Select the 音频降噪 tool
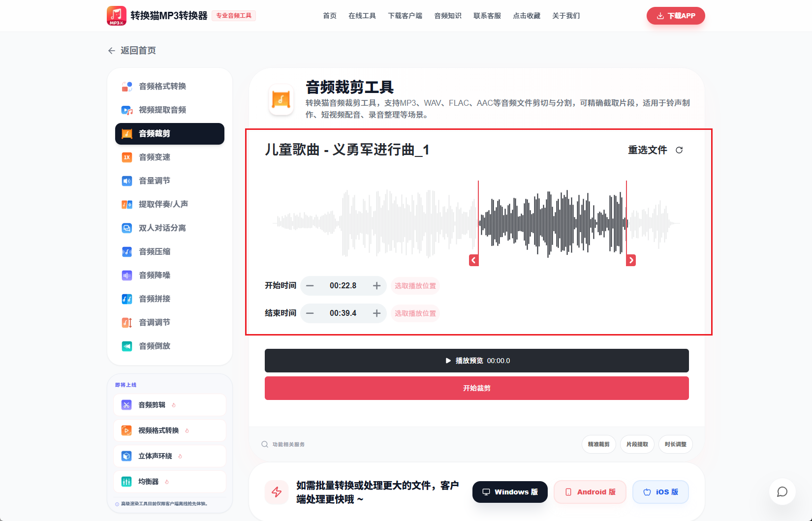The width and height of the screenshot is (812, 521). [154, 275]
